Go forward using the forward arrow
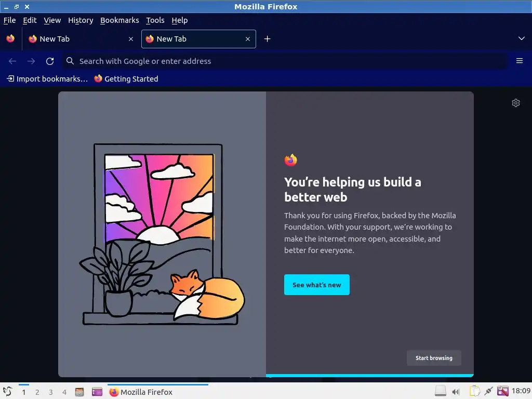532x399 pixels. click(31, 61)
